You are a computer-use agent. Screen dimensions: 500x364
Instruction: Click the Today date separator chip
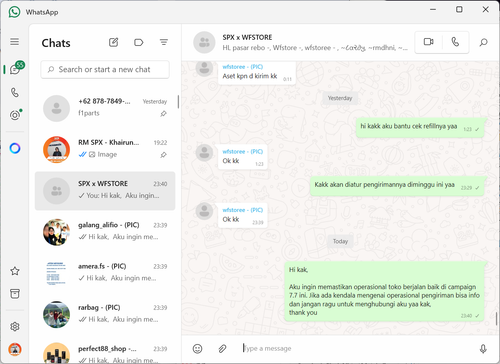[340, 241]
